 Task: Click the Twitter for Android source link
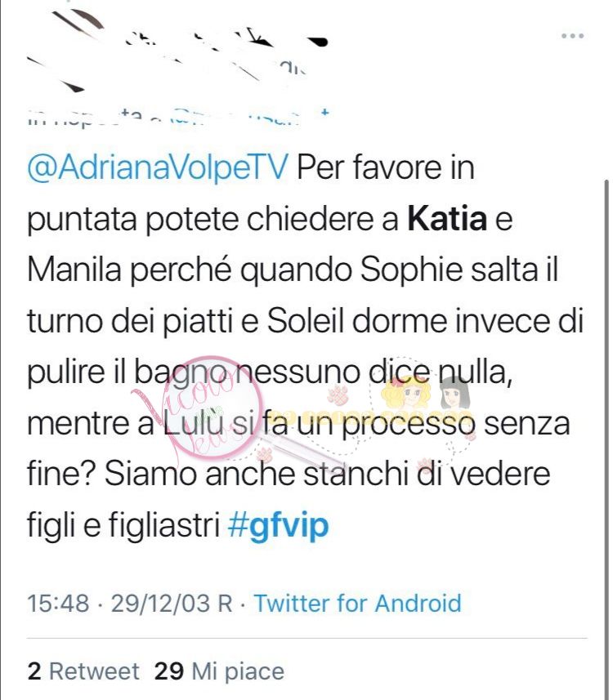pos(357,603)
